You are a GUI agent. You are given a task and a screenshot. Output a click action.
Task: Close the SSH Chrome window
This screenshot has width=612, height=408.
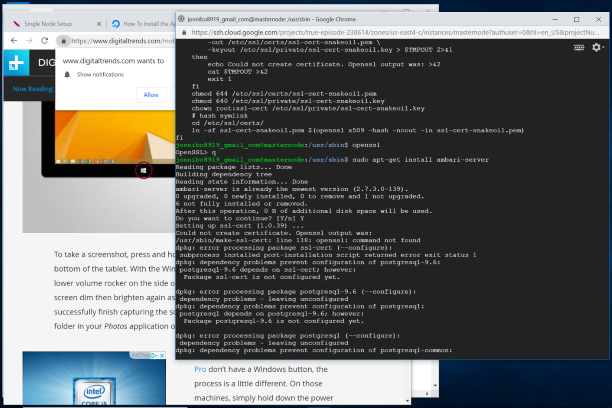pos(598,19)
